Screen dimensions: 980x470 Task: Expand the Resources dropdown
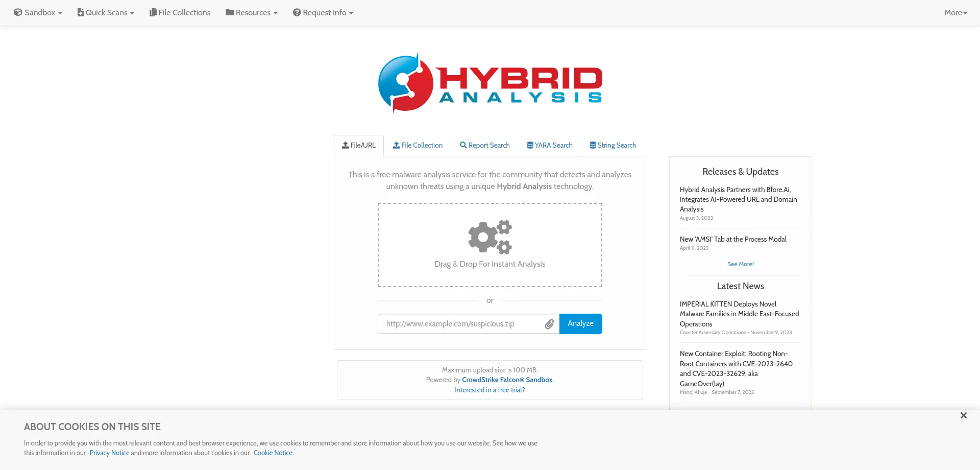[252, 13]
